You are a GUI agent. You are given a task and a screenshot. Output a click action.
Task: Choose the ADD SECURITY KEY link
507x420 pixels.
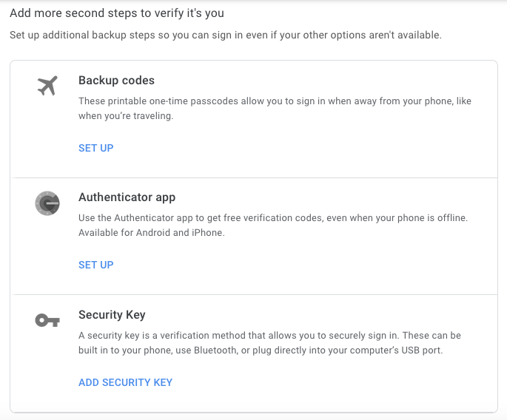pyautogui.click(x=125, y=382)
